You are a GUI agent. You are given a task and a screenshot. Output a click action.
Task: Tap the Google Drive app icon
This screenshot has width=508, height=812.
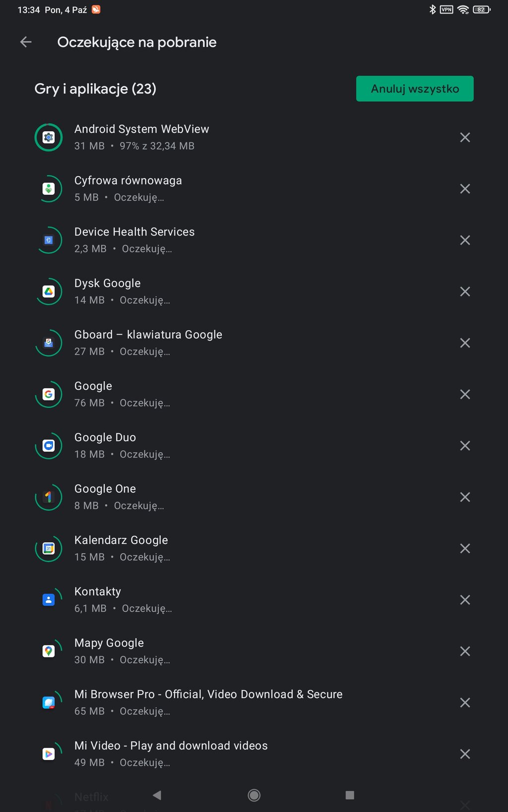(x=49, y=291)
